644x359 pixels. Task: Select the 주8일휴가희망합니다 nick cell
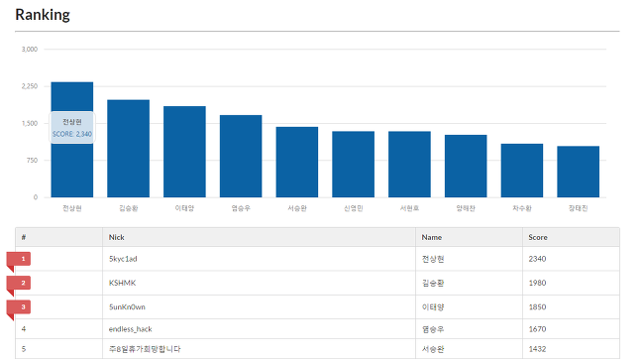click(260, 349)
